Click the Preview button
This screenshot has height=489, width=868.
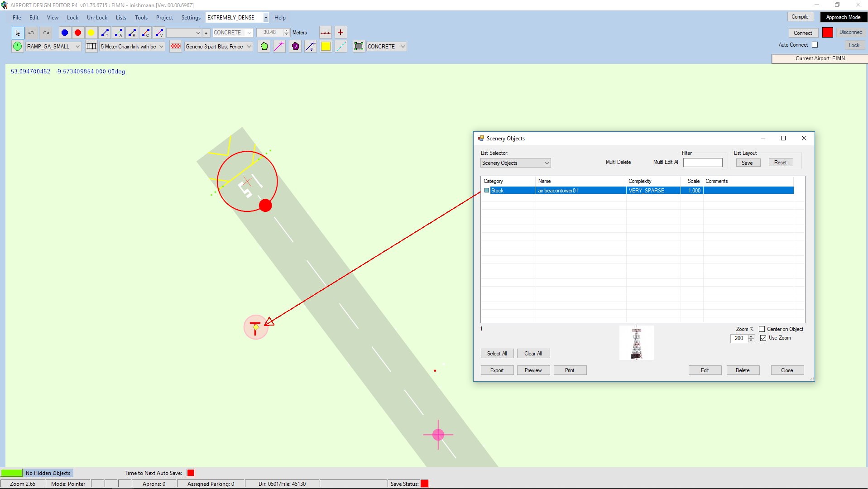click(533, 370)
